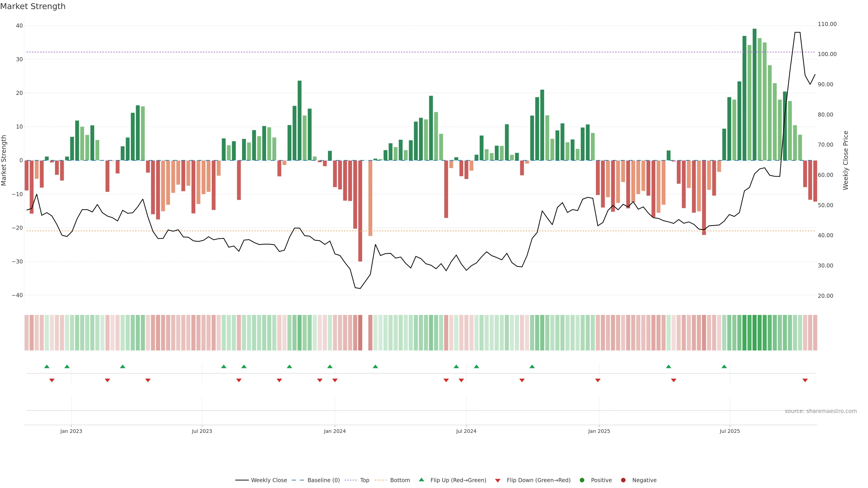Click the Jul 2025 x-axis label
The width and height of the screenshot is (868, 488).
coord(729,431)
